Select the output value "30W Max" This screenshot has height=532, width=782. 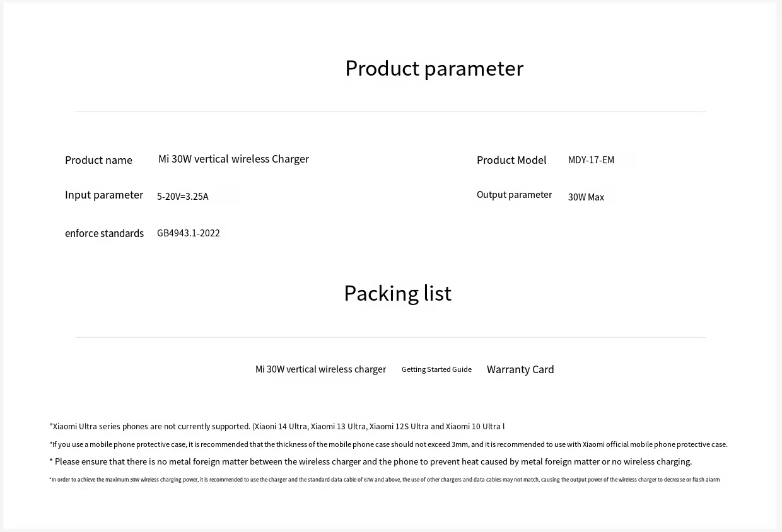[x=586, y=197]
